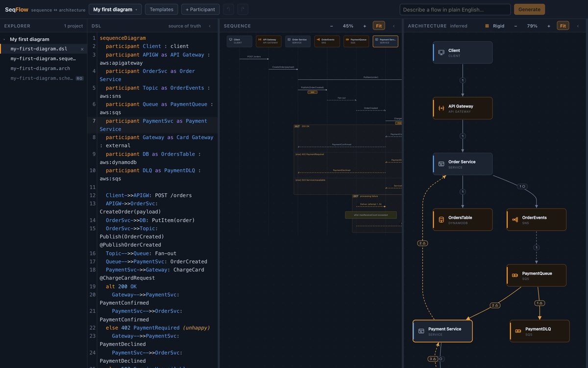The image size is (588, 368).
Task: Click edge badge from Order Service to OrderEvents
Action: coord(522,186)
